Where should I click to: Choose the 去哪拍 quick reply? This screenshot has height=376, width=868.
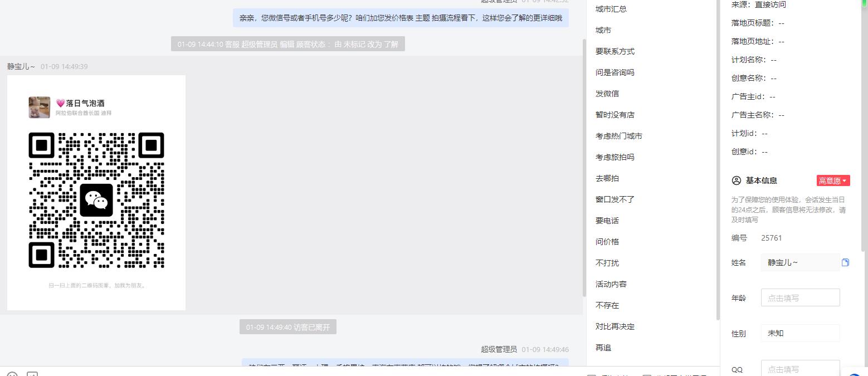click(607, 178)
